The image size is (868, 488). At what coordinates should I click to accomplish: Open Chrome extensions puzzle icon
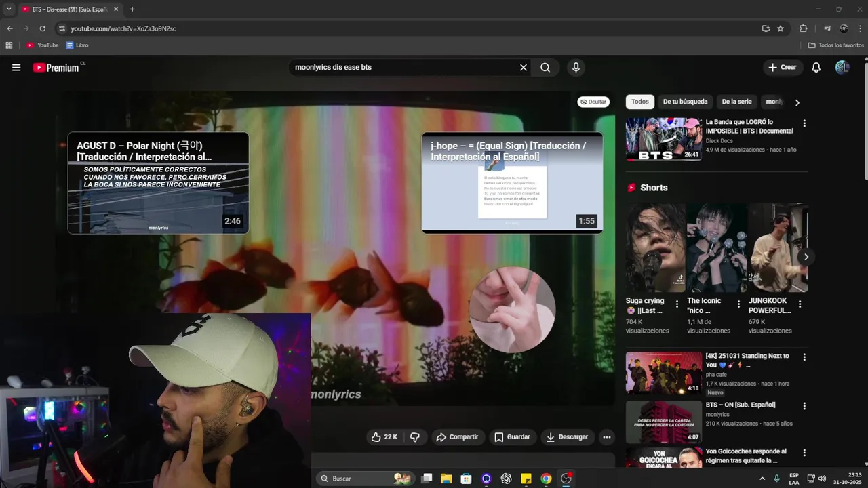click(804, 28)
